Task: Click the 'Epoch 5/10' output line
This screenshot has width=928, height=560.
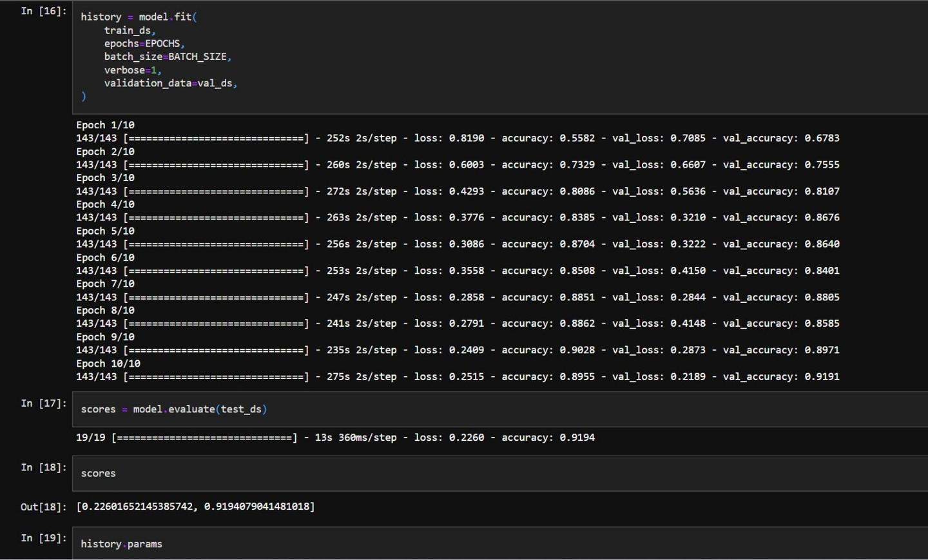Action: pyautogui.click(x=105, y=231)
